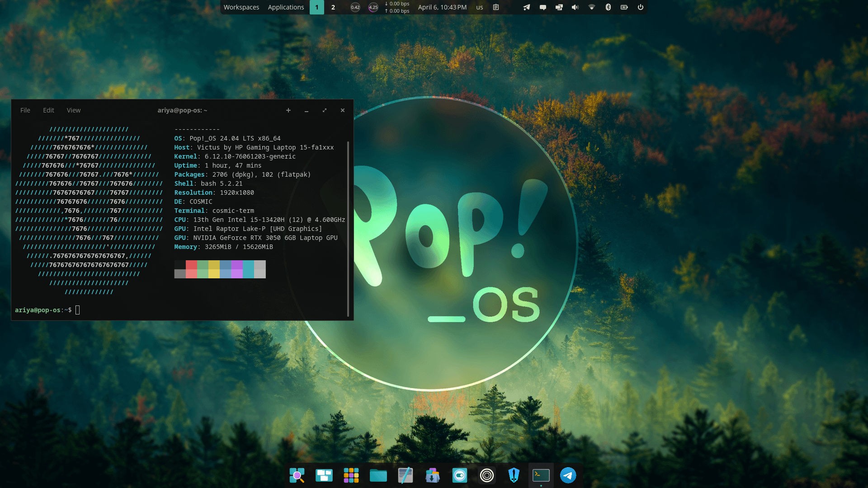Launch COSMIC Files folder icon in dock
The image size is (868, 488).
coord(378,475)
